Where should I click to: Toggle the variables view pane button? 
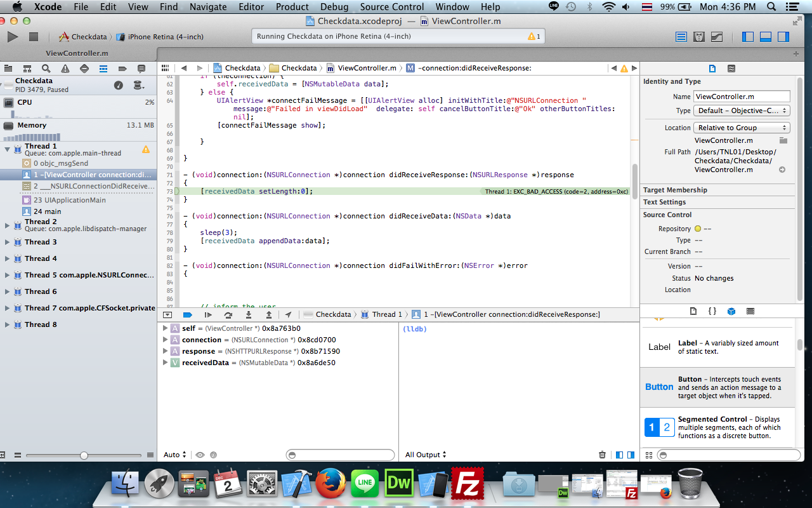(620, 455)
